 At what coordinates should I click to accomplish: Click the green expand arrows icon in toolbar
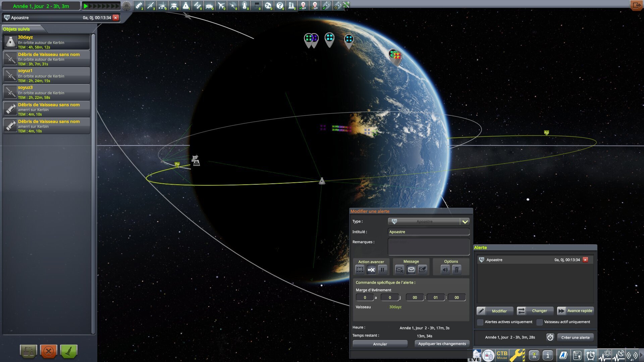(346, 5)
